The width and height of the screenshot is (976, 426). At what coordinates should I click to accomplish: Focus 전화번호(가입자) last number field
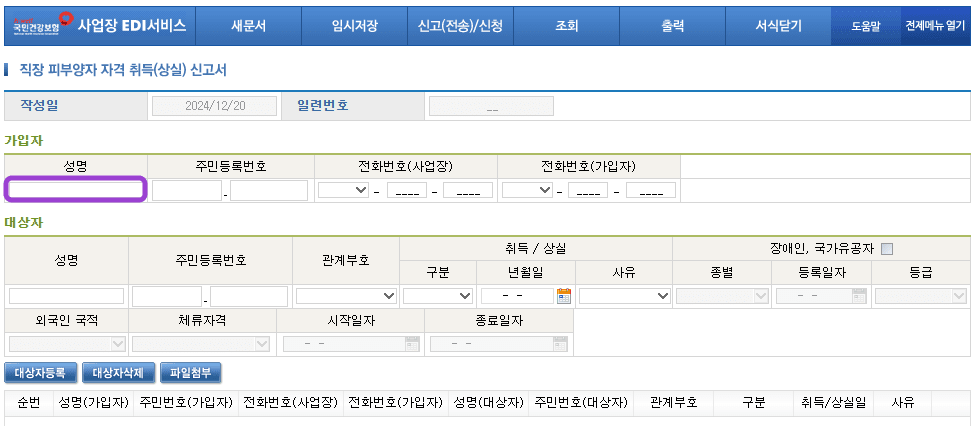(651, 190)
